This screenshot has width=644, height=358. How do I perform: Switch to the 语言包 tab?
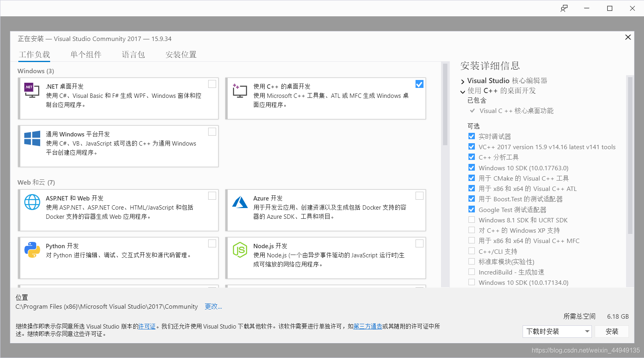[133, 54]
